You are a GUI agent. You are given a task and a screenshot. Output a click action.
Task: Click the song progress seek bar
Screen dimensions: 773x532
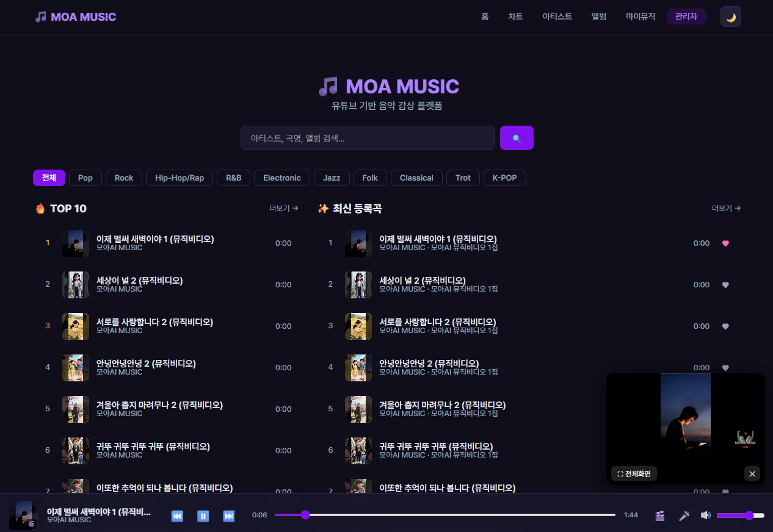pos(445,516)
